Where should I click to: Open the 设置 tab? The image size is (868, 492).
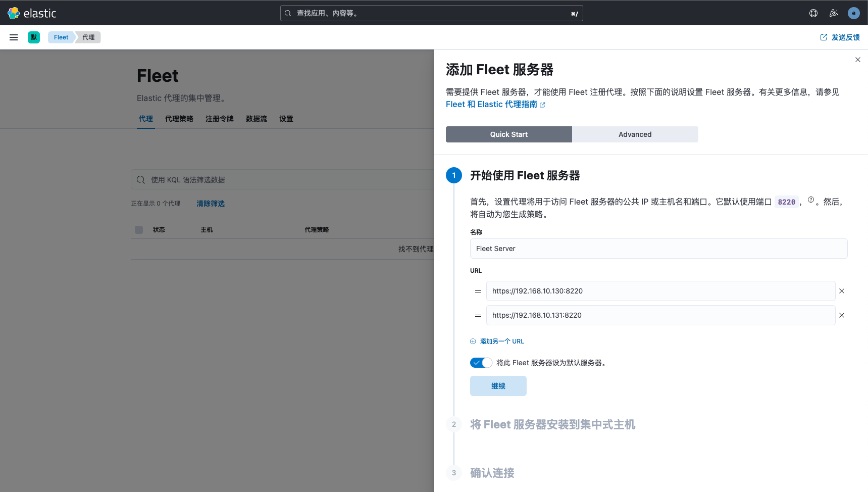point(286,119)
